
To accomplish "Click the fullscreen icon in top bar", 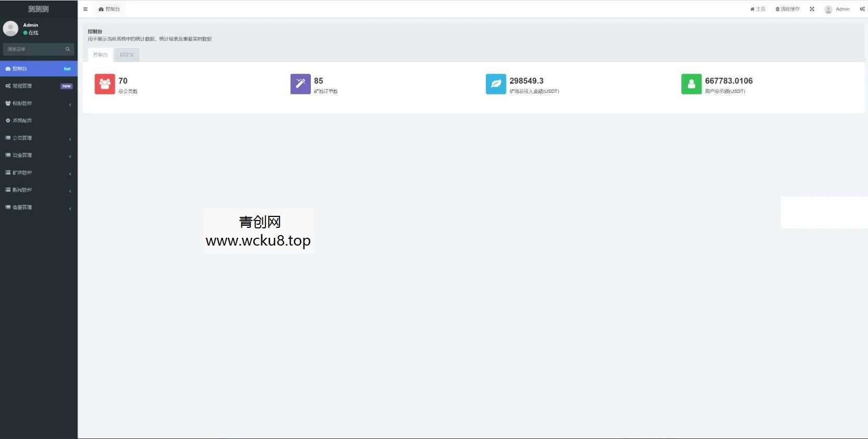I will pos(812,9).
